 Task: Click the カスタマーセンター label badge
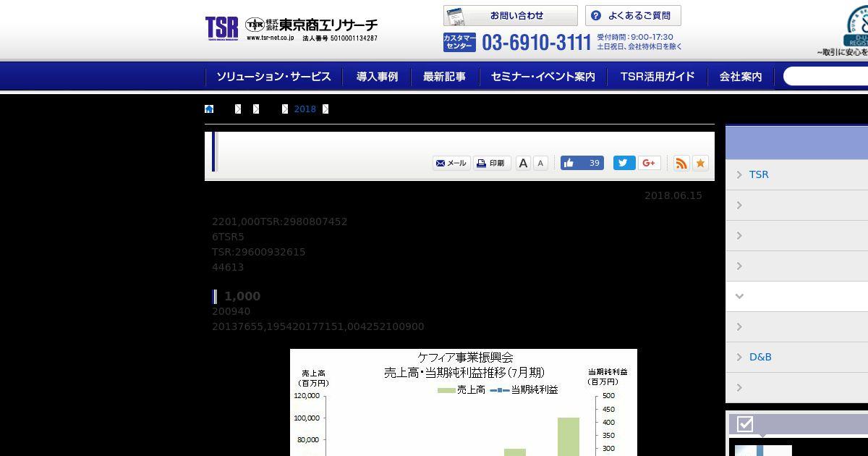(459, 42)
